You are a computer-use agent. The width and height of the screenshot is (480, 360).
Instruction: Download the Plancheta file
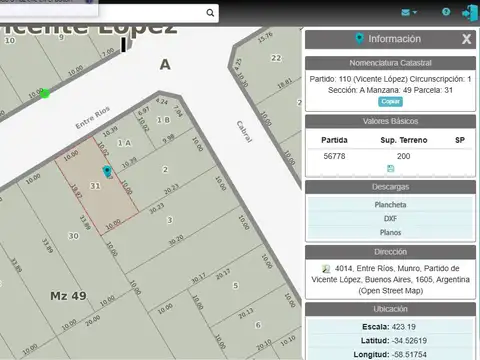pos(390,204)
